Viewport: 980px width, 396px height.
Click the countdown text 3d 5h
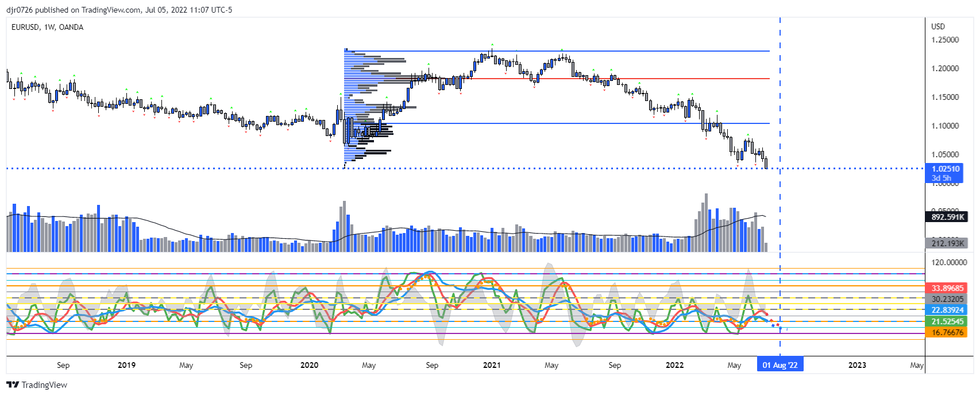pyautogui.click(x=942, y=178)
